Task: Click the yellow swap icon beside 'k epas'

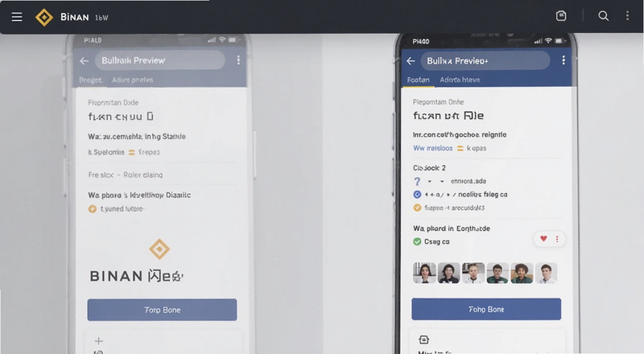Action: pyautogui.click(x=460, y=148)
